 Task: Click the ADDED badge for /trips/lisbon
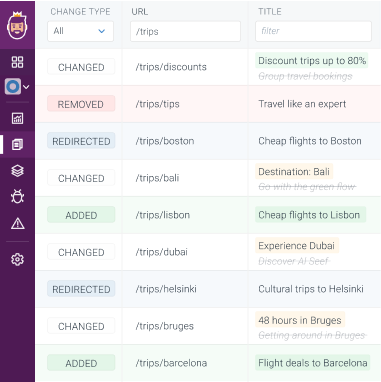81,215
